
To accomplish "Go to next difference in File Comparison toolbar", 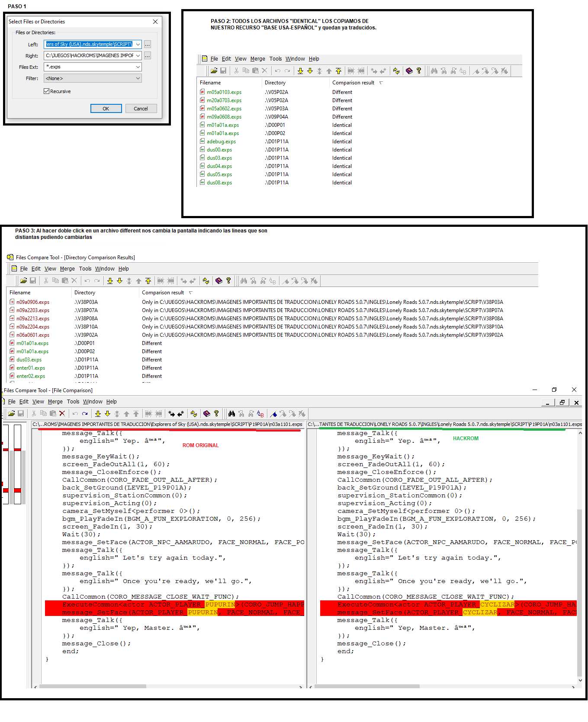I will pyautogui.click(x=108, y=413).
